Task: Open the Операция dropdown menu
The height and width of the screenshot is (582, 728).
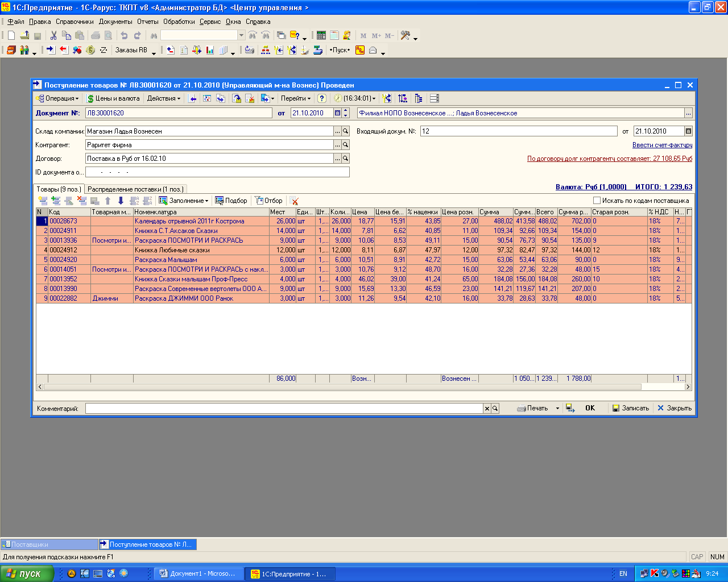Action: coord(57,98)
